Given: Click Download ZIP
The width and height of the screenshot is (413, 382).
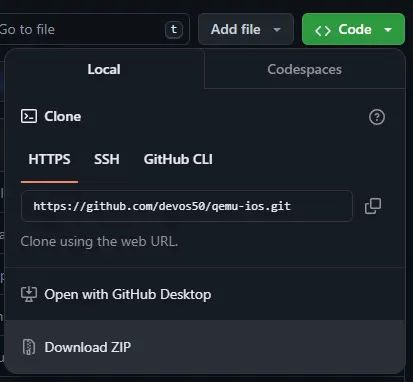Looking at the screenshot, I should [x=205, y=347].
